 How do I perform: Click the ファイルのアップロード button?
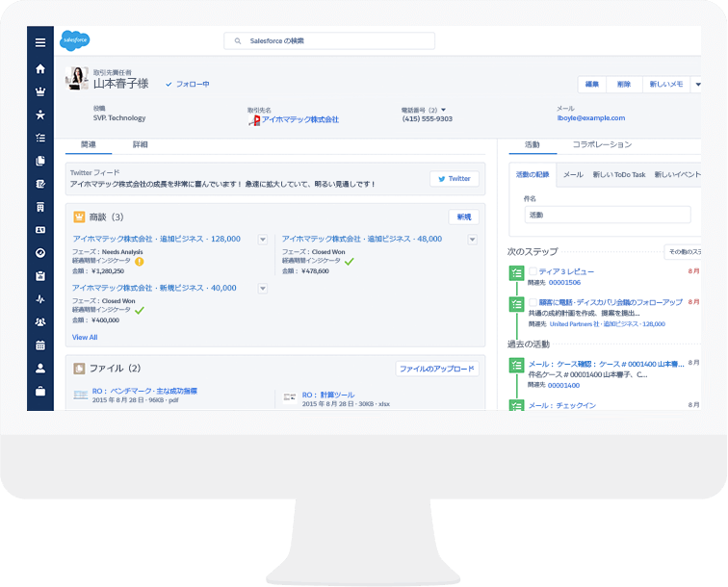(x=436, y=369)
